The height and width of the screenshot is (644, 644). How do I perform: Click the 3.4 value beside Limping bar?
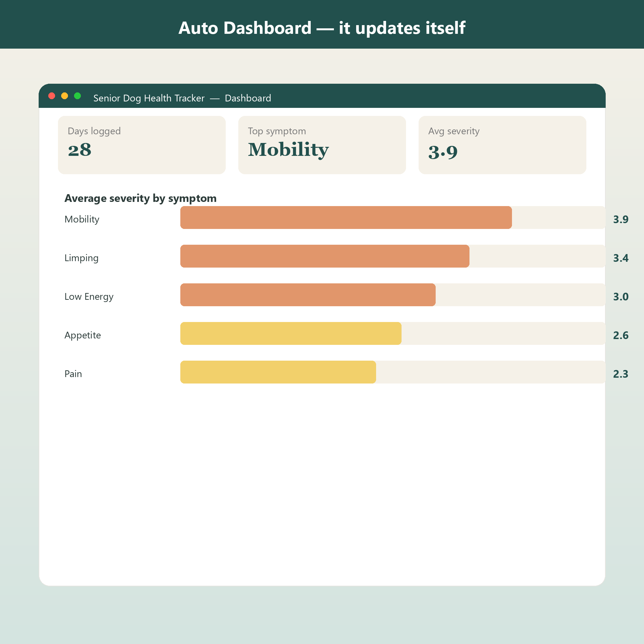click(x=621, y=258)
